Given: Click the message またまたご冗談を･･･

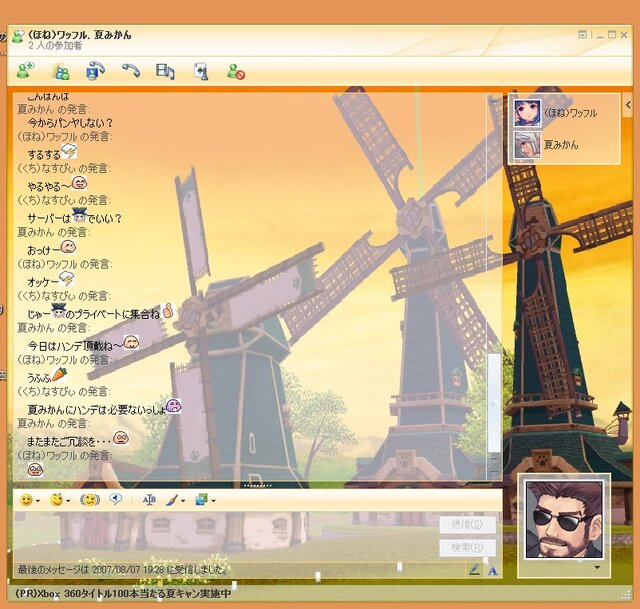Looking at the screenshot, I should tap(69, 441).
